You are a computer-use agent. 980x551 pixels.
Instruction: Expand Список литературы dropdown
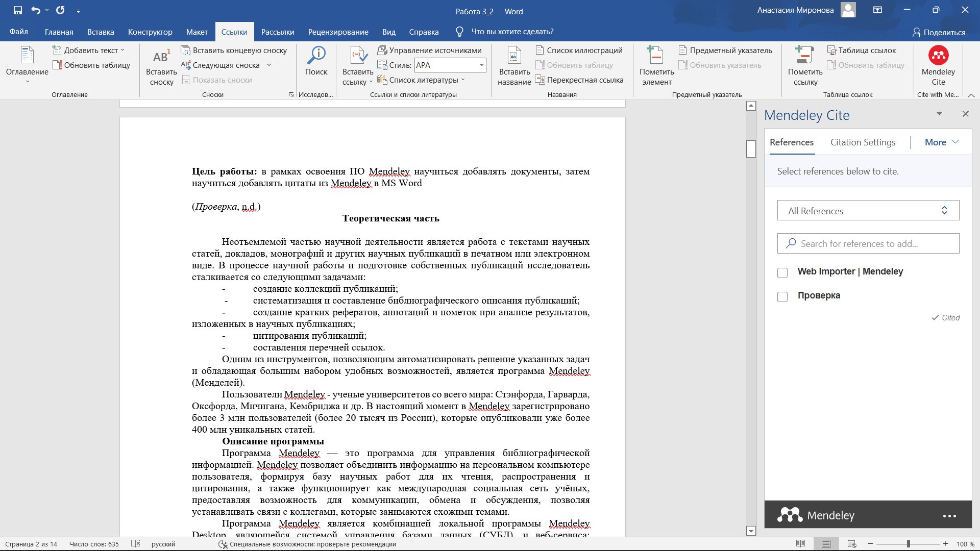[463, 80]
